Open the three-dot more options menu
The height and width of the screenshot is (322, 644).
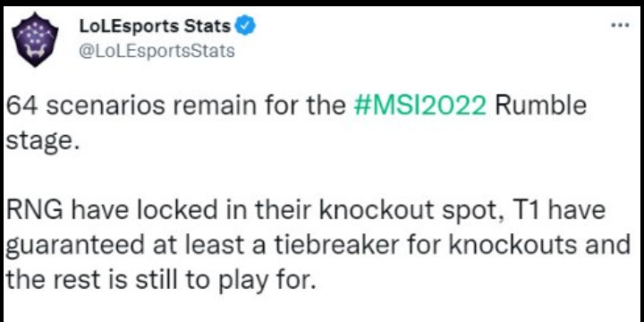pyautogui.click(x=620, y=25)
